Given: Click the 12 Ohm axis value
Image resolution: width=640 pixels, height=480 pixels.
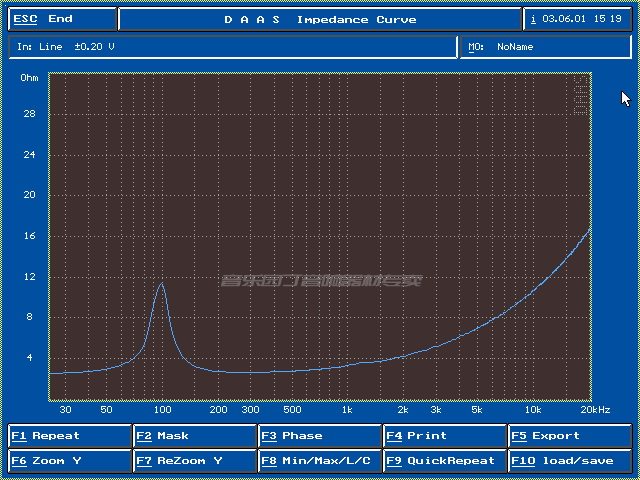Looking at the screenshot, I should 29,276.
